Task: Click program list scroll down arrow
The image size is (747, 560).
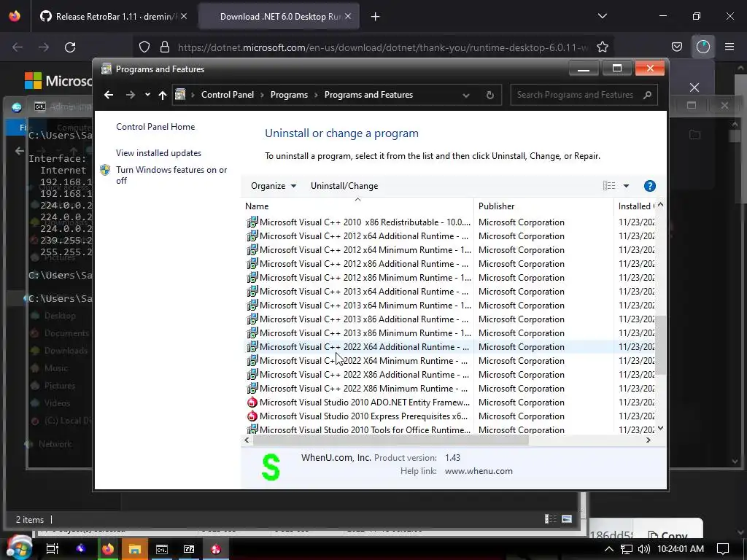Action: click(x=660, y=428)
